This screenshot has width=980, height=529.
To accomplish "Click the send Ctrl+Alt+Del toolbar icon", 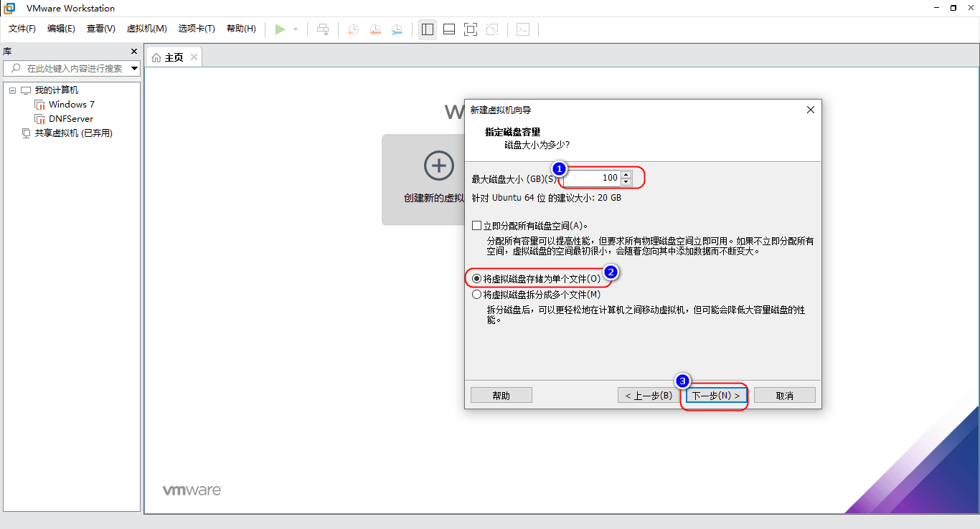I will coord(324,29).
